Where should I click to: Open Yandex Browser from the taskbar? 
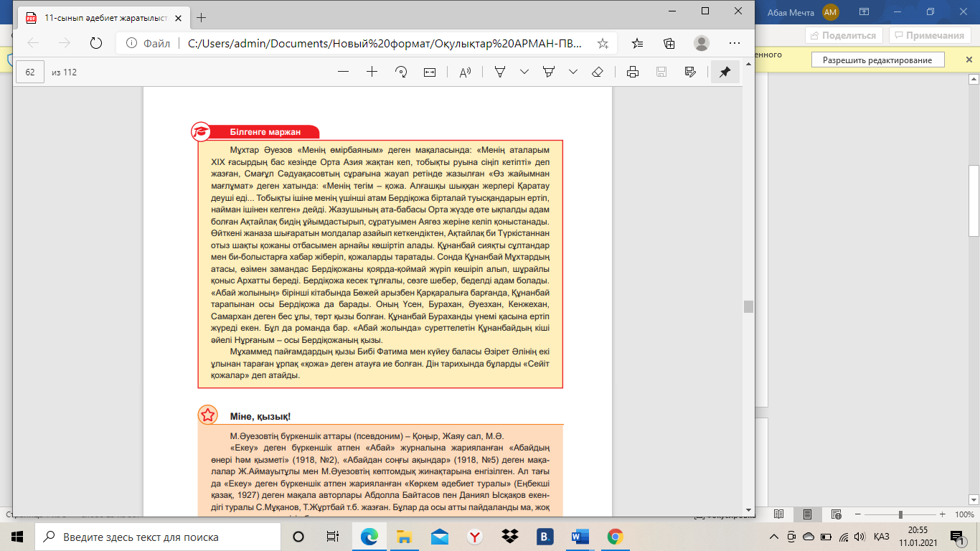[474, 537]
